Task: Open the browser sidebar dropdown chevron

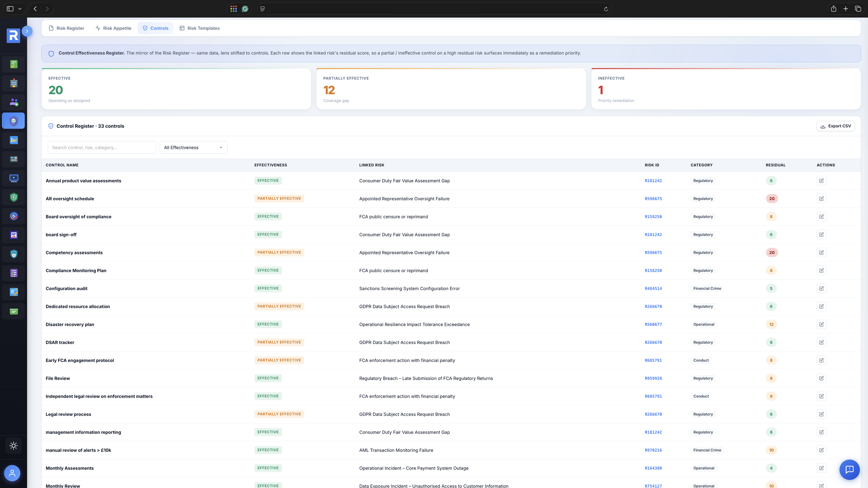Action: point(20,9)
